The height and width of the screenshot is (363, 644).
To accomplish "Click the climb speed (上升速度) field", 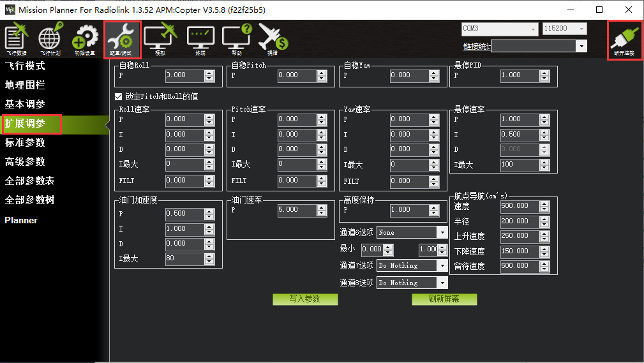I will (x=520, y=236).
